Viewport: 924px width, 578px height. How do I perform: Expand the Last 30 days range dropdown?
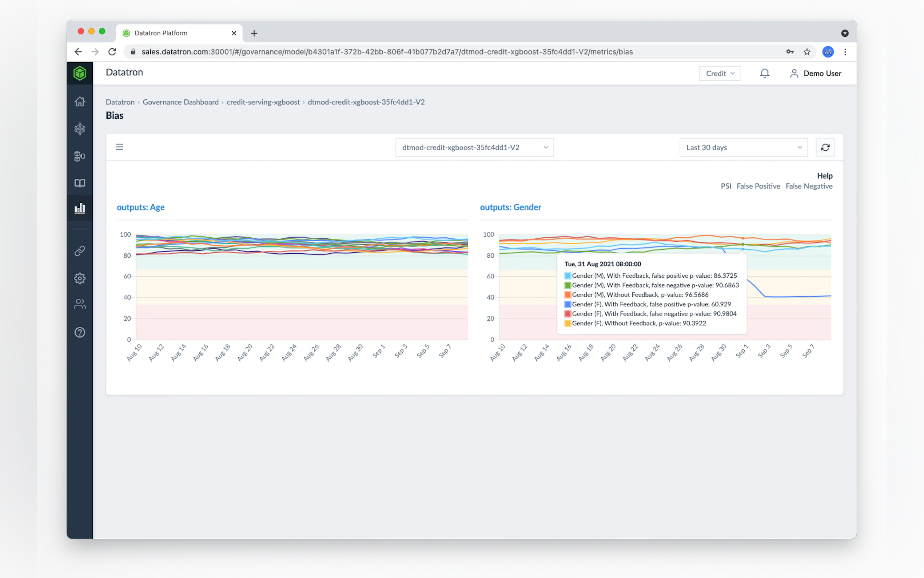(743, 147)
